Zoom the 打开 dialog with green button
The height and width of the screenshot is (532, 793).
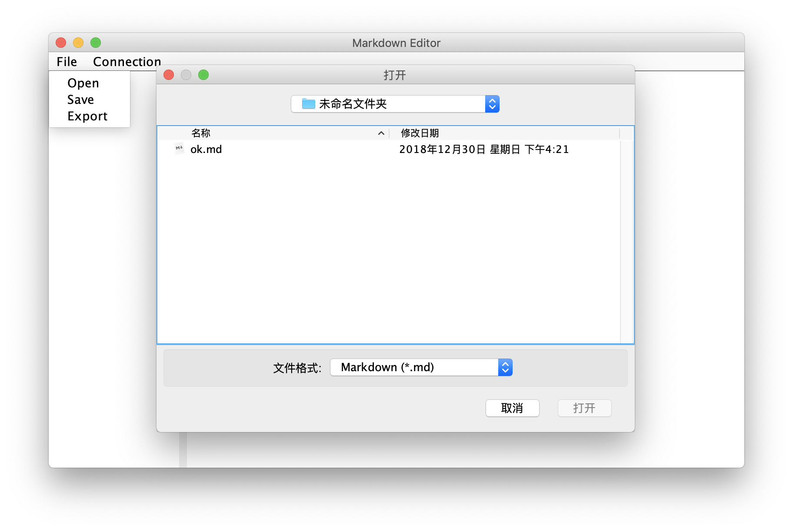tap(203, 75)
